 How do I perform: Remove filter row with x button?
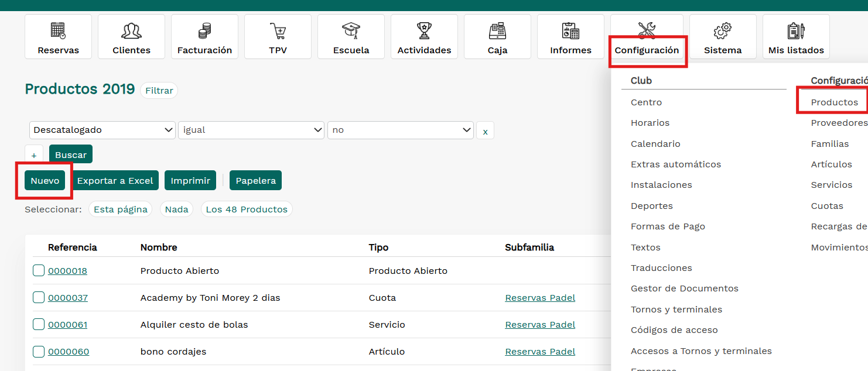(485, 131)
